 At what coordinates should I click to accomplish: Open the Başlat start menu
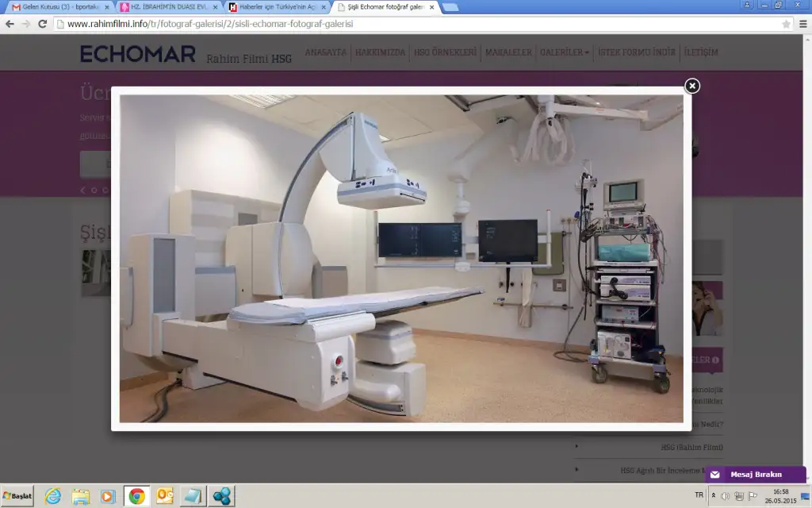point(17,496)
